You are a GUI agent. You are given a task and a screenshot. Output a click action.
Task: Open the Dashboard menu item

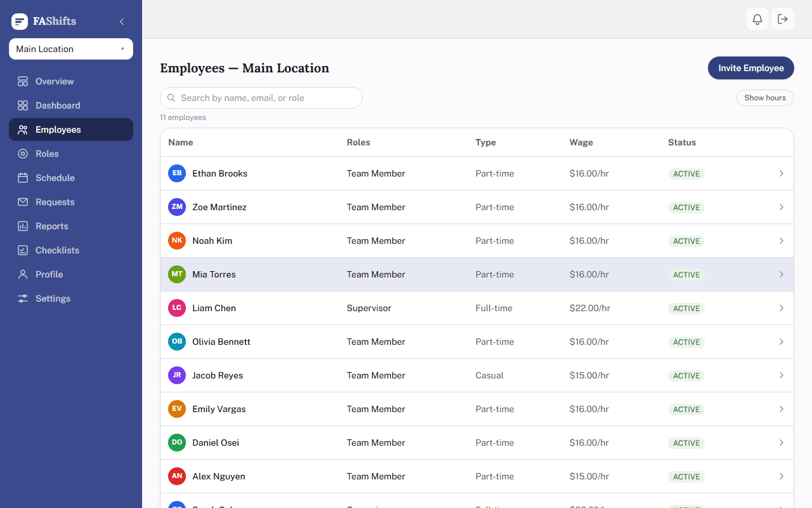click(x=71, y=105)
